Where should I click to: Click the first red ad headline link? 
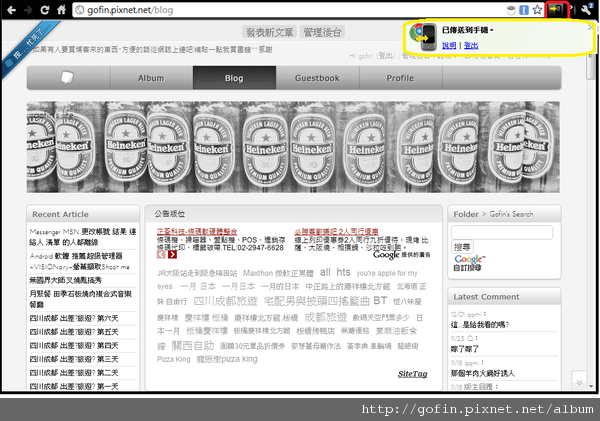(197, 232)
